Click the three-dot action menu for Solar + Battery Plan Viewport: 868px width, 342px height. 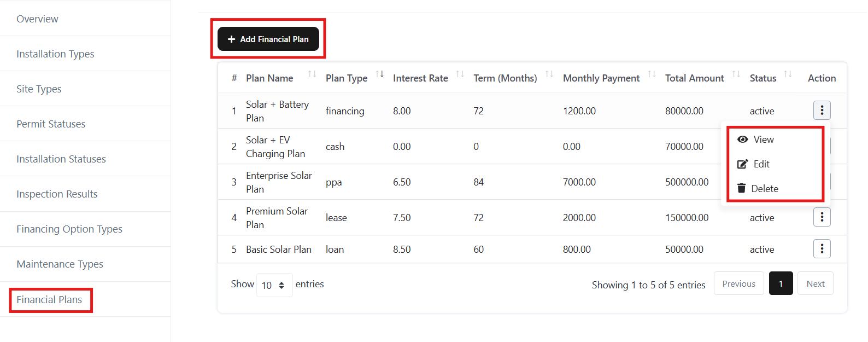tap(822, 111)
